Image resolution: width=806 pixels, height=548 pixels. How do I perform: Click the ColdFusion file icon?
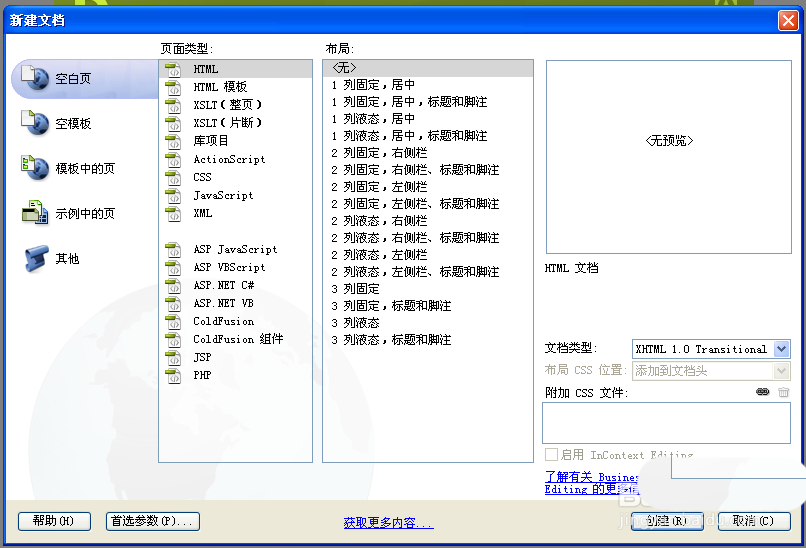(173, 322)
